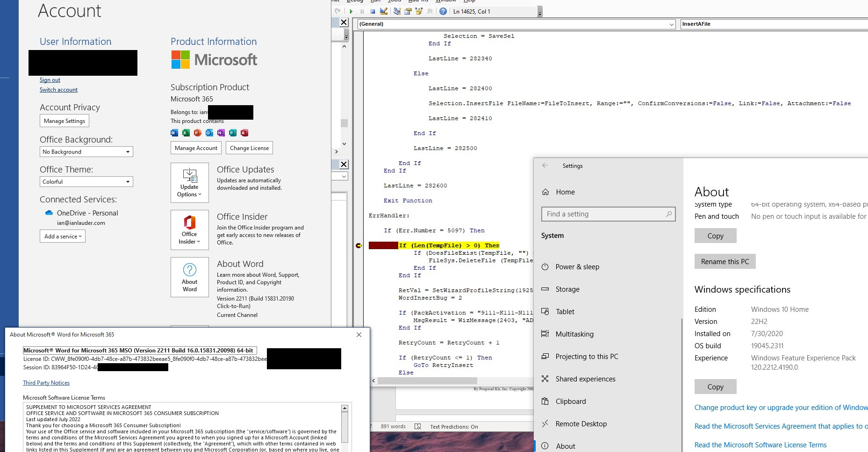The height and width of the screenshot is (452, 868).
Task: Open the Properties Window icon
Action: pyautogui.click(x=408, y=11)
